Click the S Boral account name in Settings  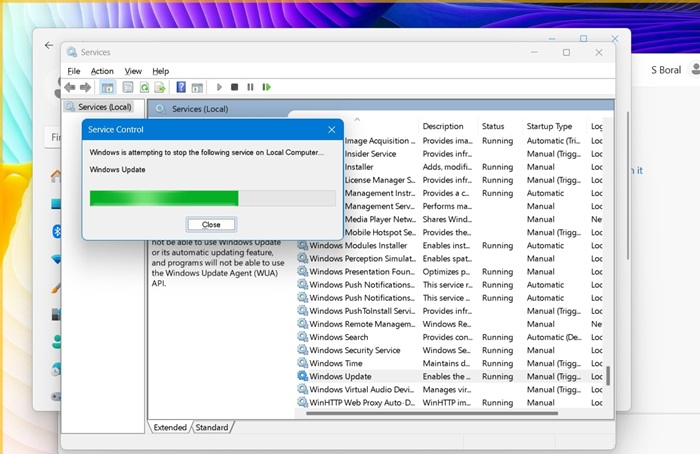click(x=666, y=70)
